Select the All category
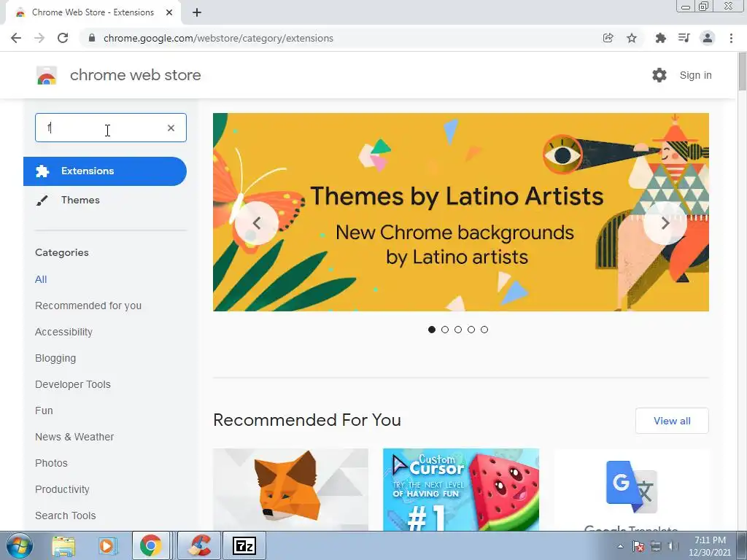747x560 pixels. (x=41, y=279)
